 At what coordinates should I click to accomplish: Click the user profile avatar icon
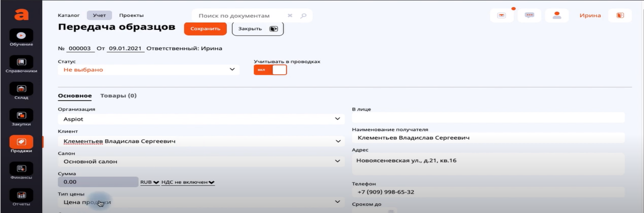557,15
